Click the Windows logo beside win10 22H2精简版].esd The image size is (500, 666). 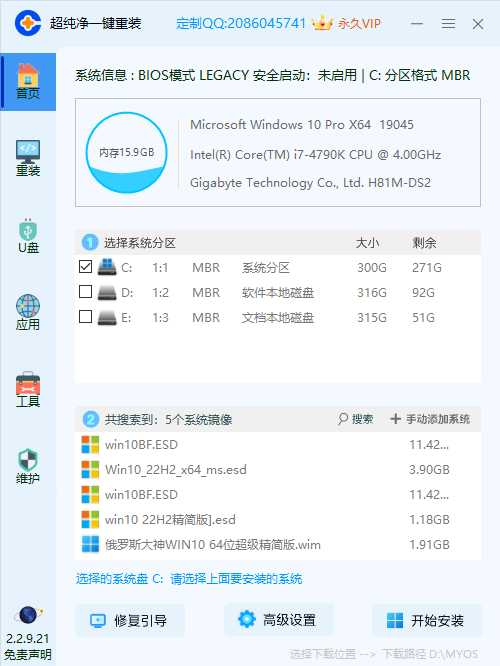(x=90, y=520)
